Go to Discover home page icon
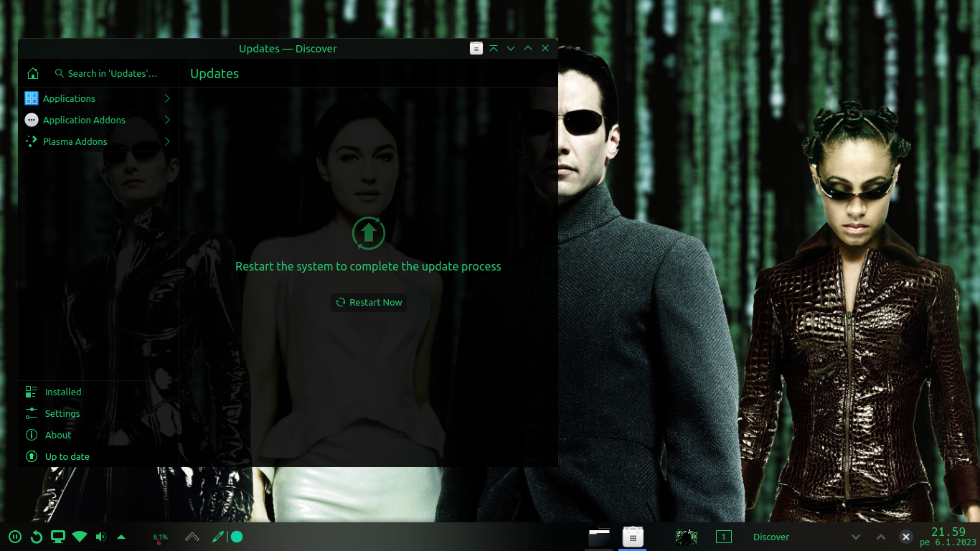 coord(32,73)
